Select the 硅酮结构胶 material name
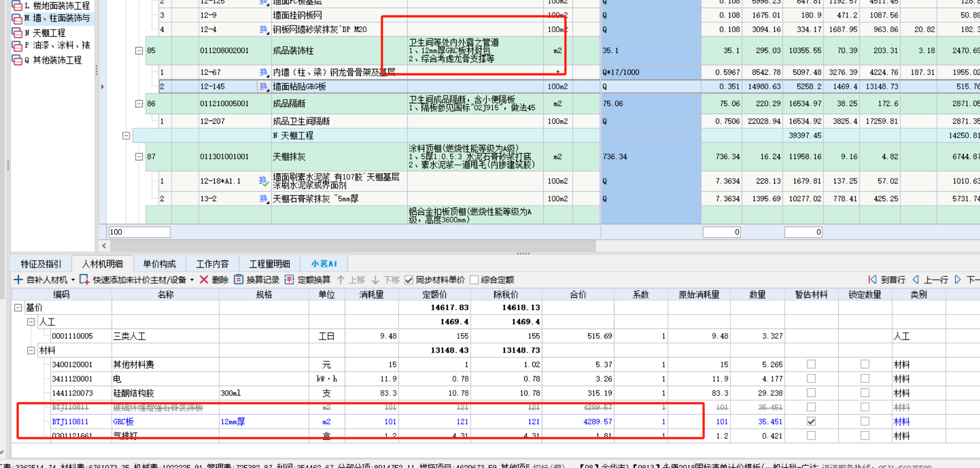This screenshot has width=980, height=468. pos(134,393)
